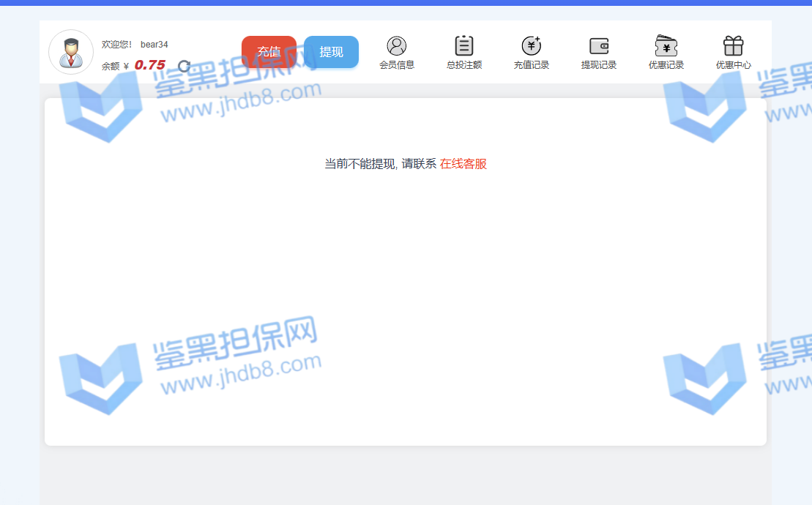812x505 pixels.
Task: Click the user avatar picture
Action: pos(71,52)
